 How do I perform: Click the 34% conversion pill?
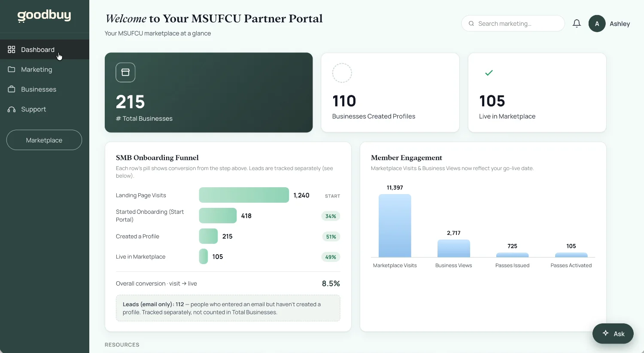tap(331, 216)
